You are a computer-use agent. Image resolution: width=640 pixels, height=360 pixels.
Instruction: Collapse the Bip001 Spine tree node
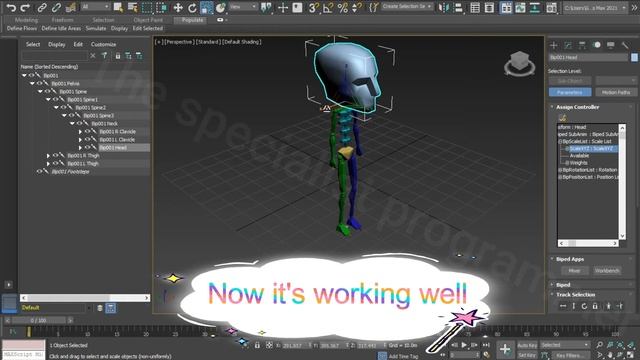click(x=40, y=91)
